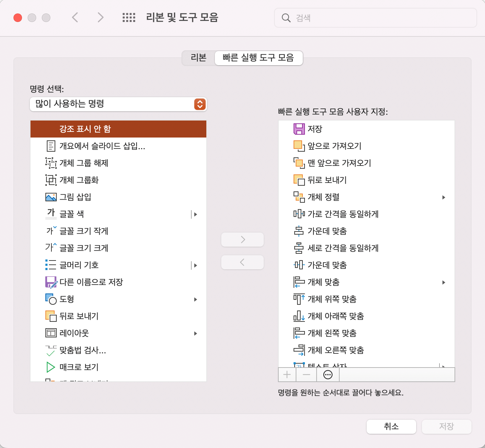Expand the 개체 맞춤 submenu arrow
This screenshot has height=448, width=485.
tap(444, 282)
